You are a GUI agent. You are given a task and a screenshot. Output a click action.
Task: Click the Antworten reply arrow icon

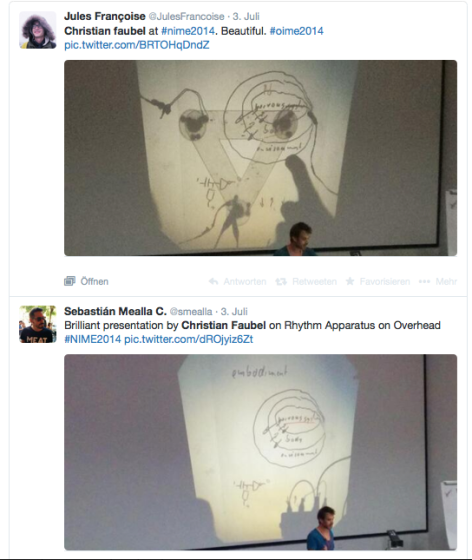coord(214,281)
